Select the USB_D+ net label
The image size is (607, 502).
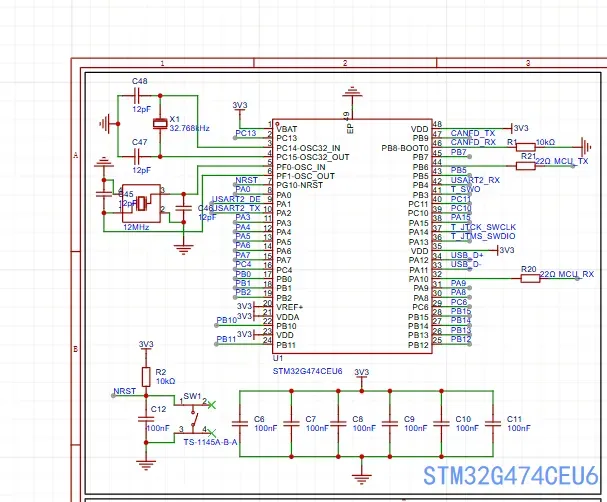pyautogui.click(x=467, y=255)
